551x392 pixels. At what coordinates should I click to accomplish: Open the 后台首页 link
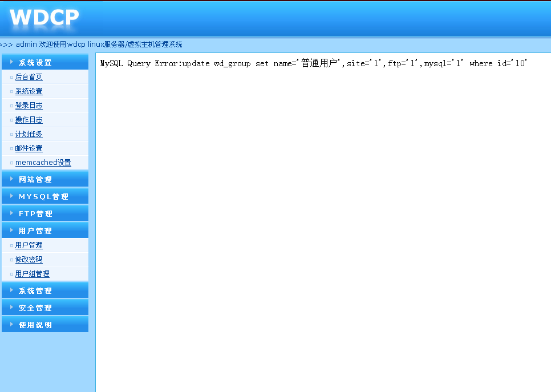coord(29,77)
